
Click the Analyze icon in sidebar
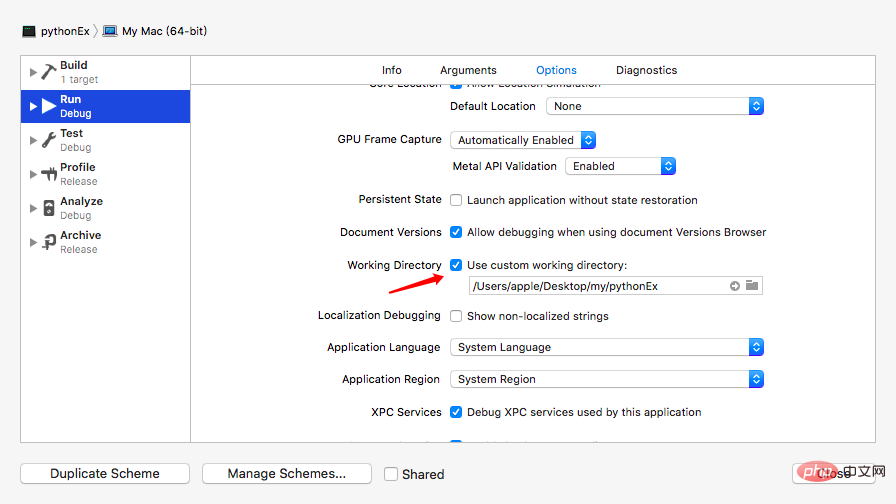(x=49, y=208)
